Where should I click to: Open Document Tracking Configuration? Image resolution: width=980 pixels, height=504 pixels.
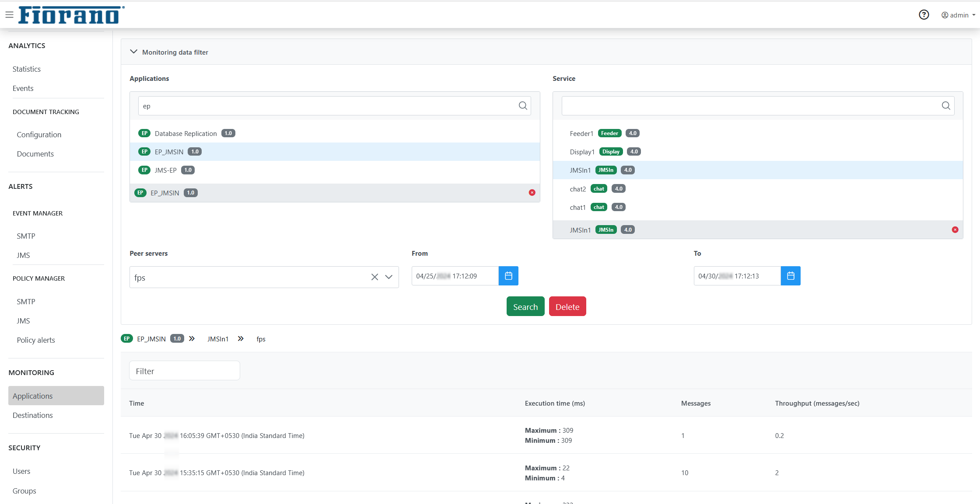tap(39, 135)
